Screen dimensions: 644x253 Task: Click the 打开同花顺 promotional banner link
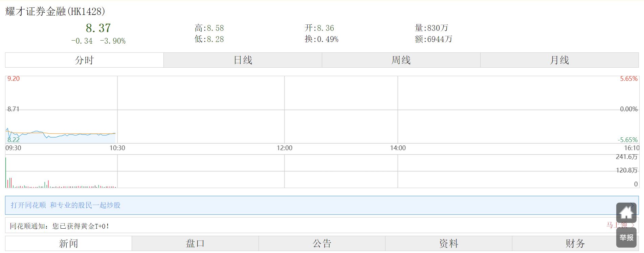click(x=66, y=205)
